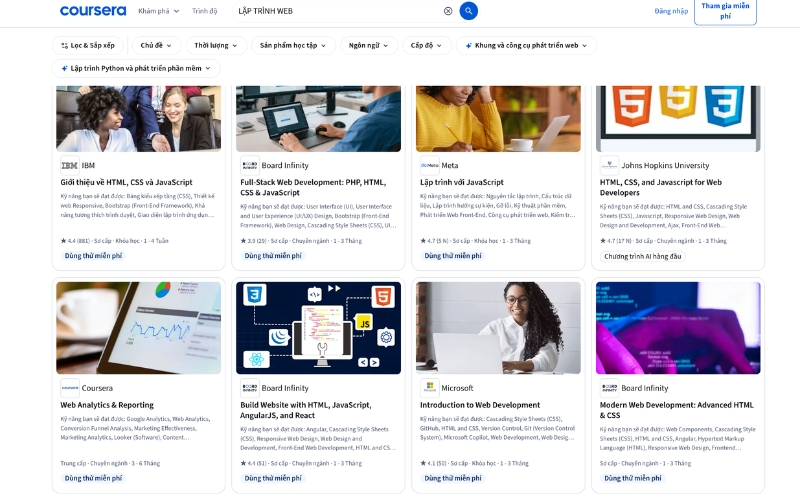The height and width of the screenshot is (500, 800).
Task: Open the Trình độ menu
Action: (205, 11)
